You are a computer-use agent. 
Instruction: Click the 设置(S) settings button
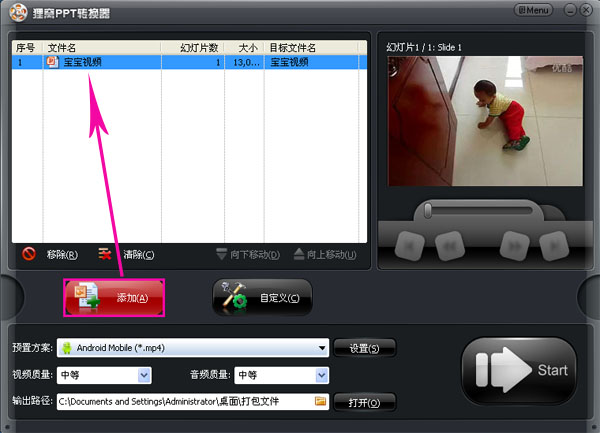point(364,348)
